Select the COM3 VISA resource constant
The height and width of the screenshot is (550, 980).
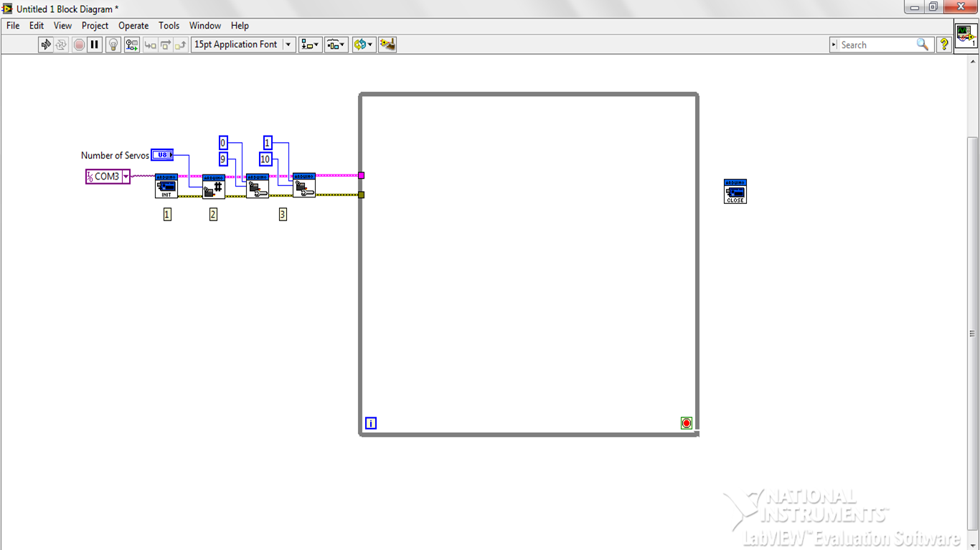click(106, 176)
